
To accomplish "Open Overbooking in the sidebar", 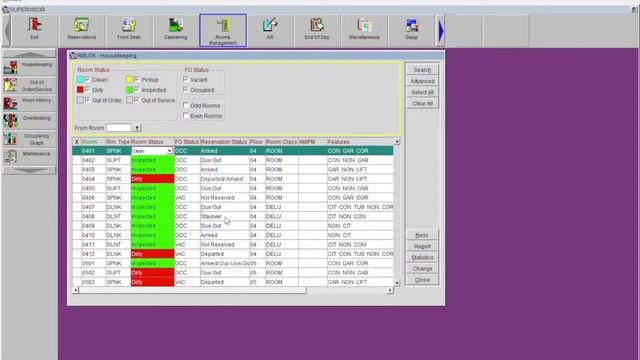I will pyautogui.click(x=29, y=120).
